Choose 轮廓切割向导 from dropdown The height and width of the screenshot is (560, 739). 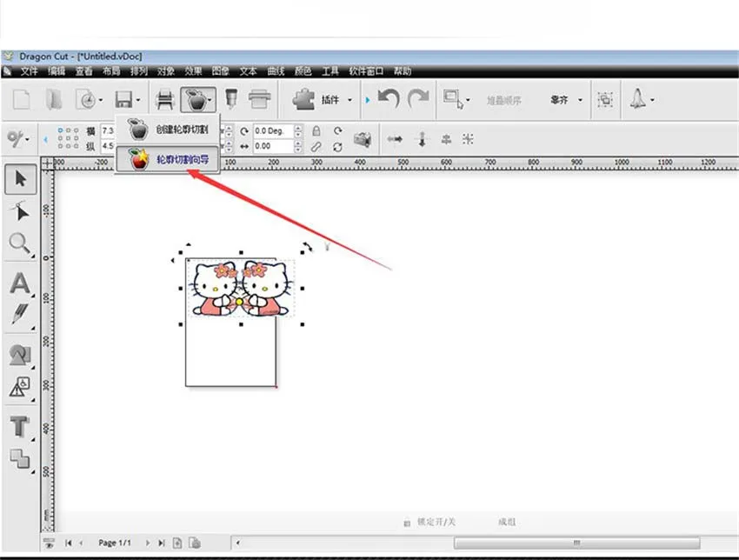(x=168, y=159)
